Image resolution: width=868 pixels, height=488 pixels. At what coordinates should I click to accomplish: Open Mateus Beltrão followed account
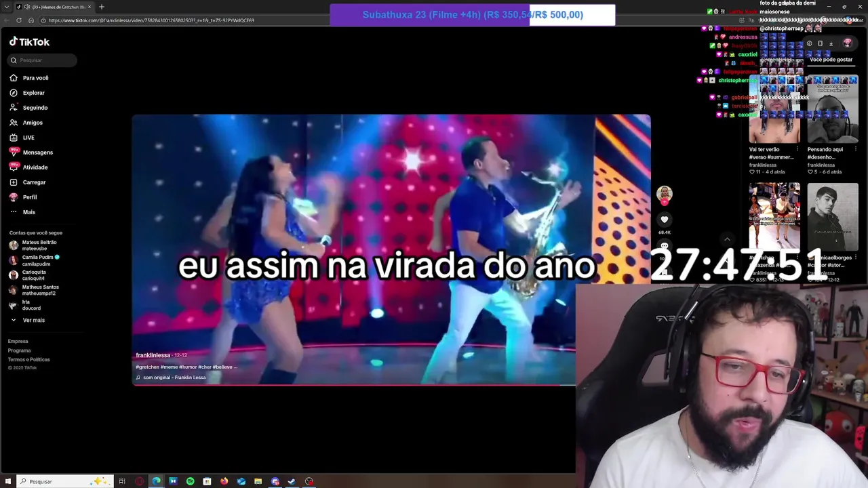tap(33, 245)
